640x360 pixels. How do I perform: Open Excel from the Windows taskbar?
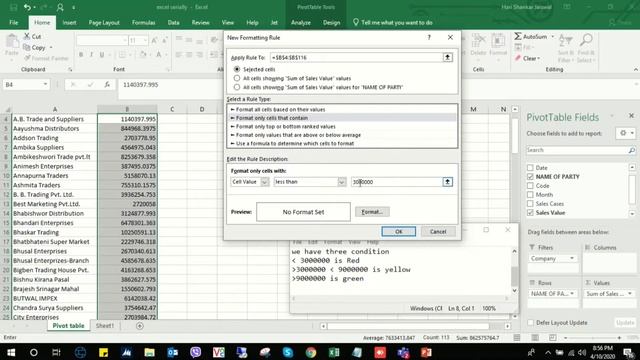pos(334,352)
